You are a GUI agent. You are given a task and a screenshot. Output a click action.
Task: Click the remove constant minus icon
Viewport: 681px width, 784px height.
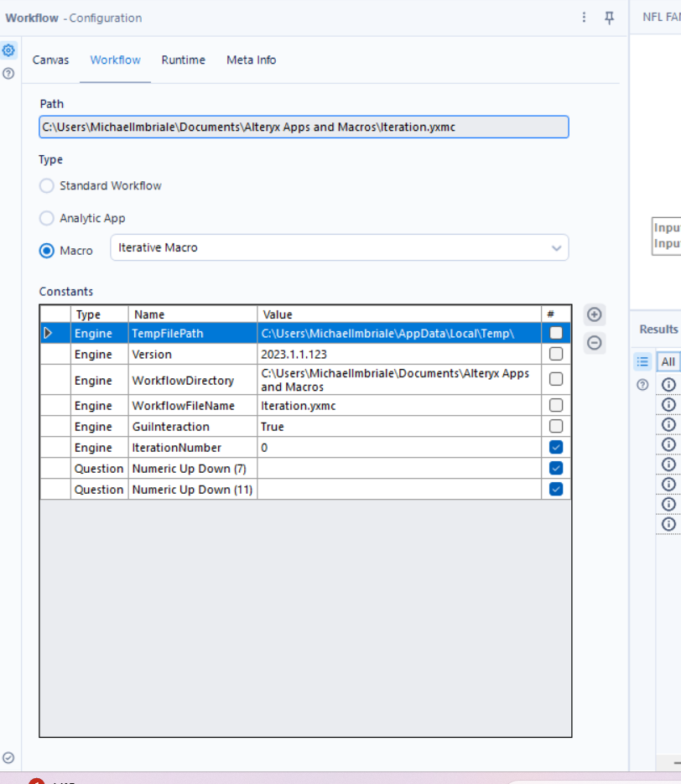595,342
